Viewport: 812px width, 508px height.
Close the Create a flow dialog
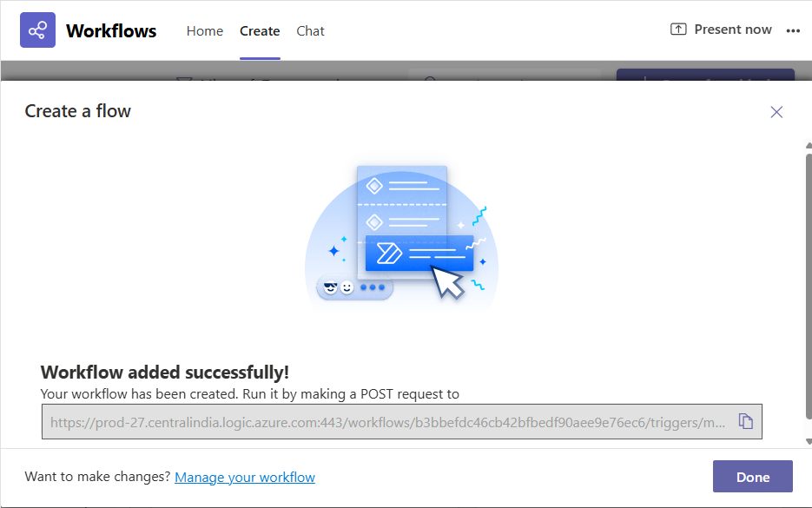776,112
